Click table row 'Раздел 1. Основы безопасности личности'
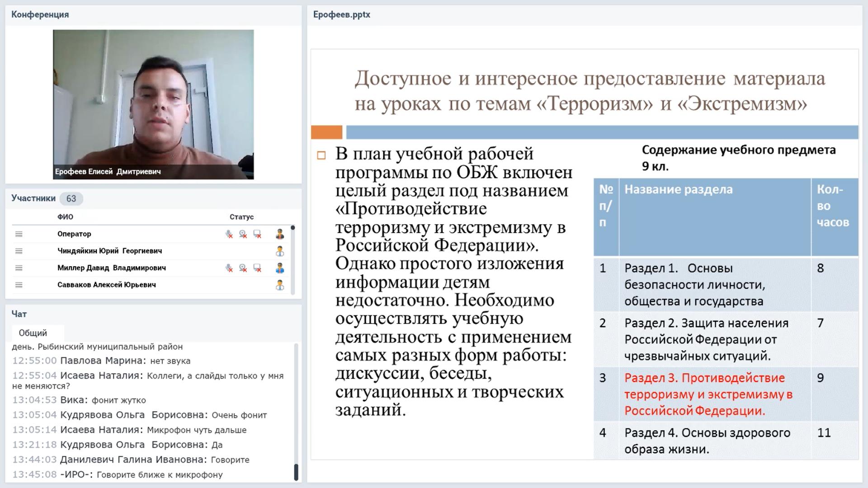 (x=726, y=285)
